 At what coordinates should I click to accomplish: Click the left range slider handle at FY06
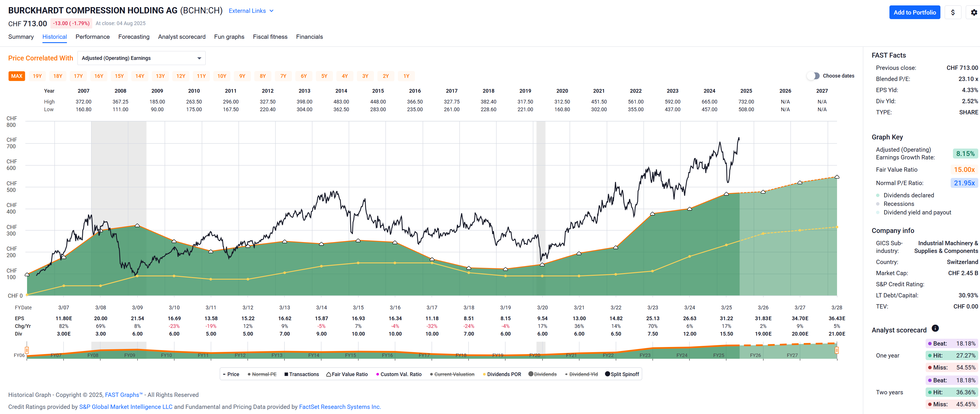coord(27,350)
